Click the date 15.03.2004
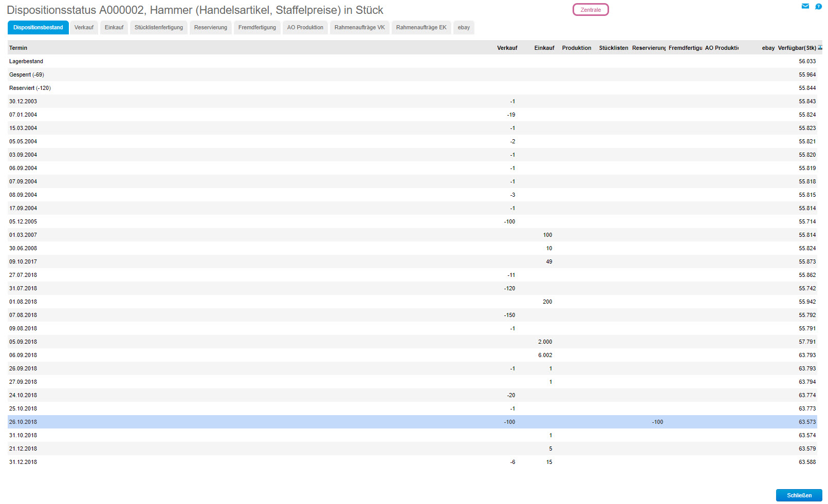 click(x=23, y=128)
